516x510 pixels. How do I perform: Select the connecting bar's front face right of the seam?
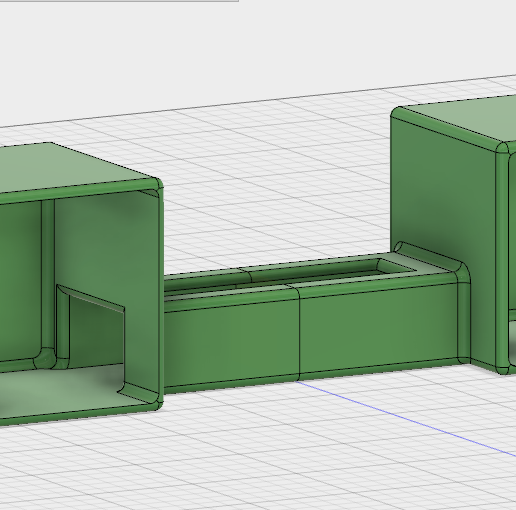coord(378,328)
